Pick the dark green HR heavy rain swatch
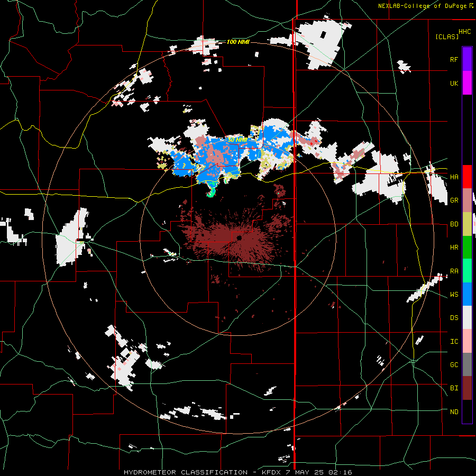 click(467, 248)
